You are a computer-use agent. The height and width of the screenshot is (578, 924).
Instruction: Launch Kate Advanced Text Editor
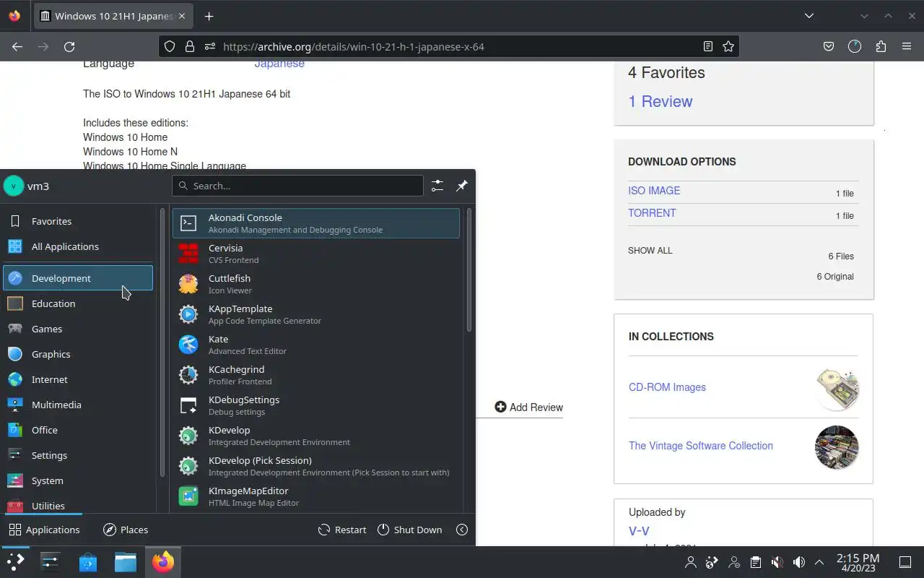point(315,345)
